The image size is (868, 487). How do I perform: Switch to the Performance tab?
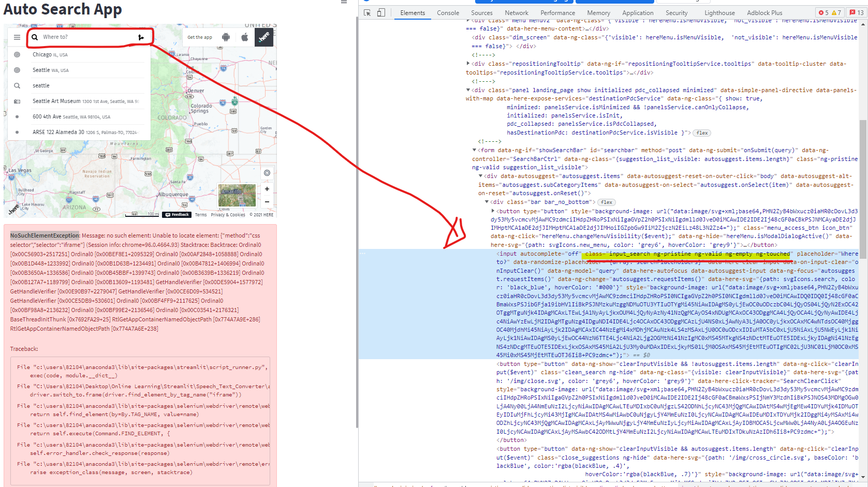(558, 13)
